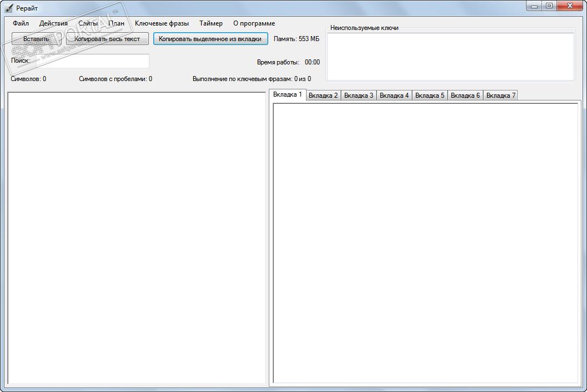Screen dimensions: 587x392
Task: Click the Символов: 0 counter
Action: pyautogui.click(x=28, y=79)
